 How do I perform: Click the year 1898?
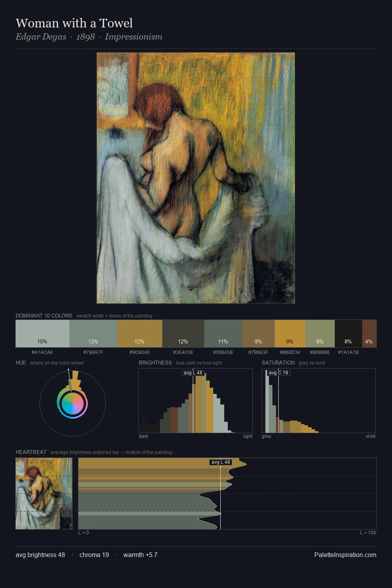click(85, 37)
